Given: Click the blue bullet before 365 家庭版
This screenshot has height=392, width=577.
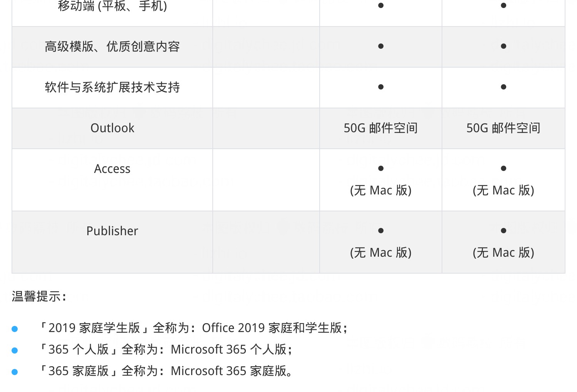Looking at the screenshot, I should pyautogui.click(x=15, y=372).
